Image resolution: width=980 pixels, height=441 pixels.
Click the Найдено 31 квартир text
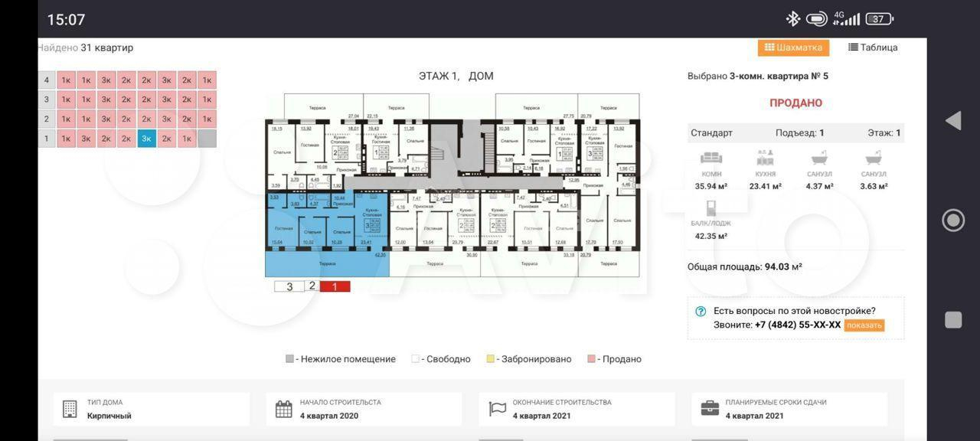point(85,47)
